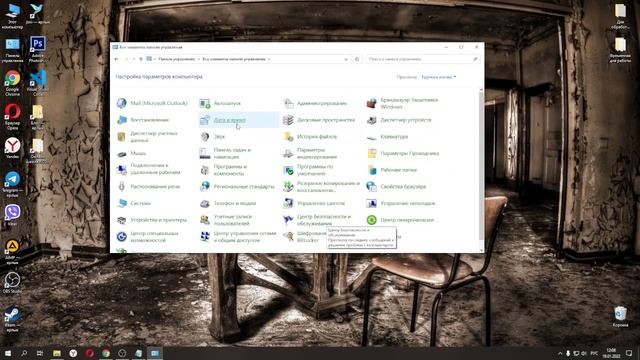Image resolution: width=640 pixels, height=360 pixels.
Task: Open История файлов (File History)
Action: (x=310, y=137)
